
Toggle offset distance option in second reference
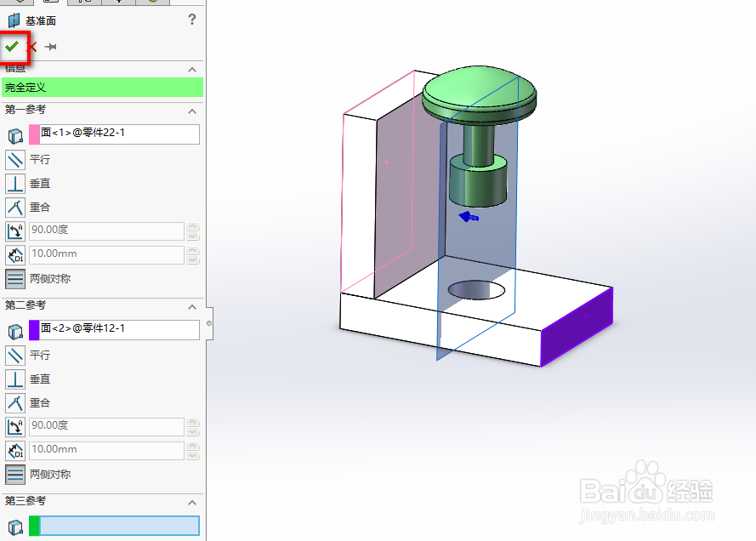tap(15, 450)
